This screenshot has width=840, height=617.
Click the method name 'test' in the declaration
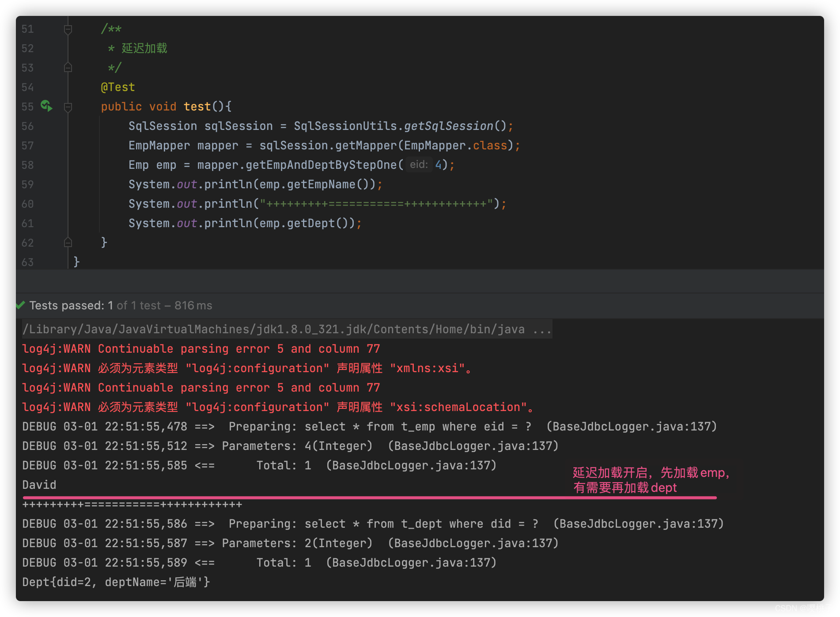pos(197,107)
